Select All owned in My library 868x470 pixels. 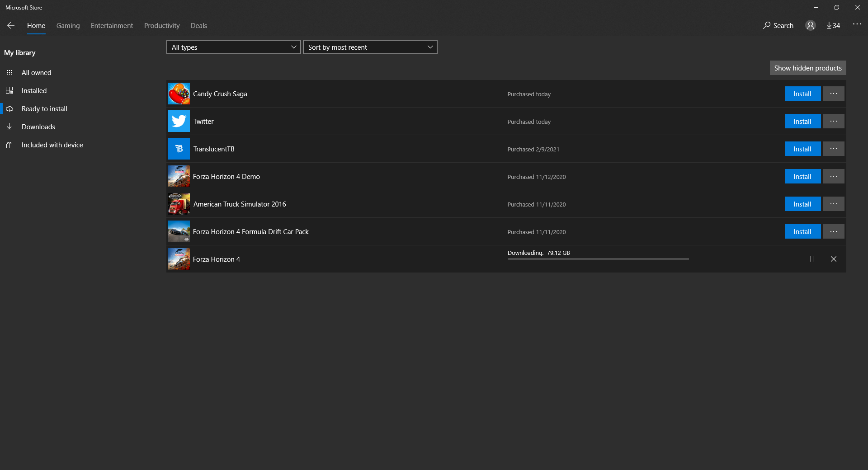click(37, 72)
